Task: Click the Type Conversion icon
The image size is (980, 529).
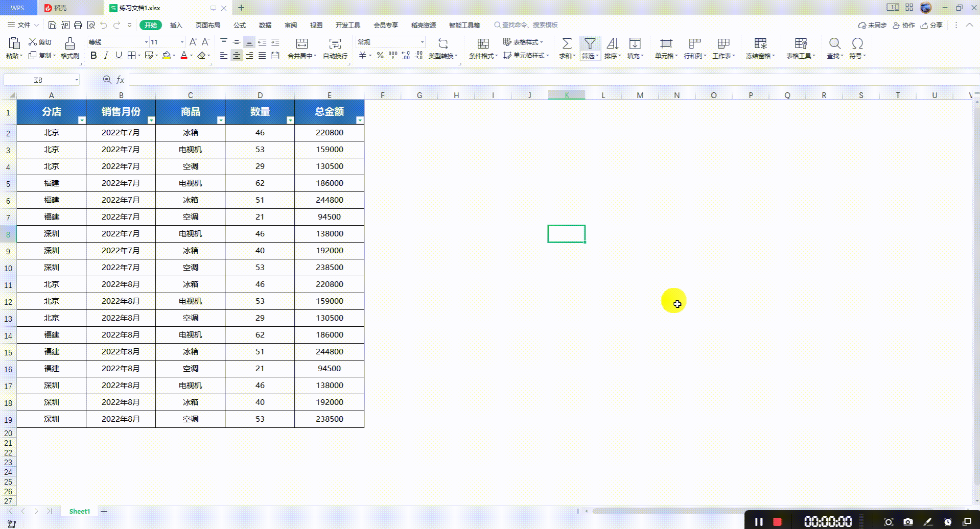Action: [443, 43]
